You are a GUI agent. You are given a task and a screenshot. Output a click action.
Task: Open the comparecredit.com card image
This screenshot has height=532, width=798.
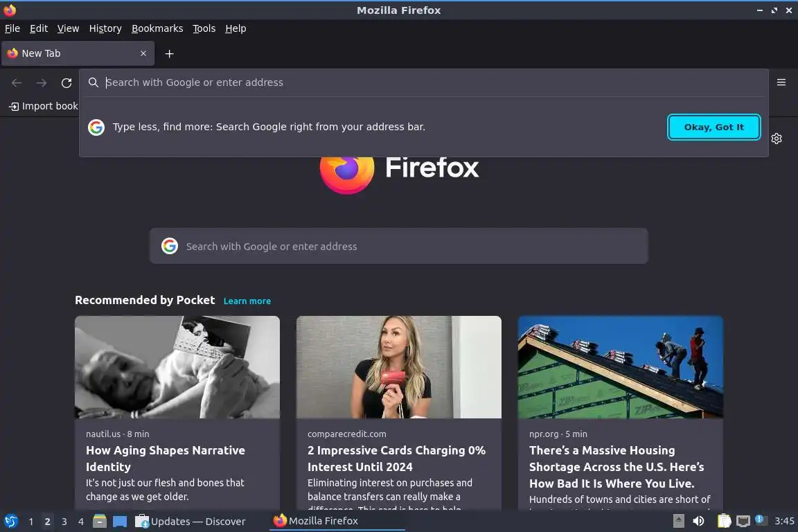[399, 367]
